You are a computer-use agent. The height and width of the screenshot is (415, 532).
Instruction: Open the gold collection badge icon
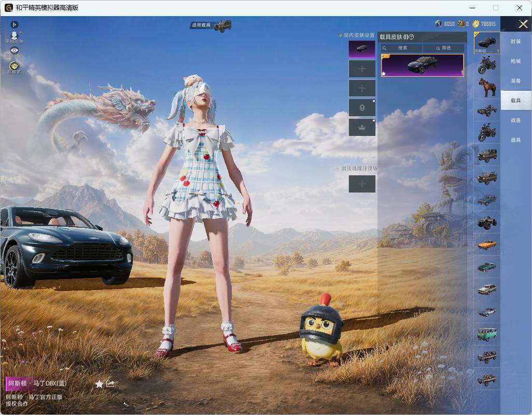(x=14, y=66)
